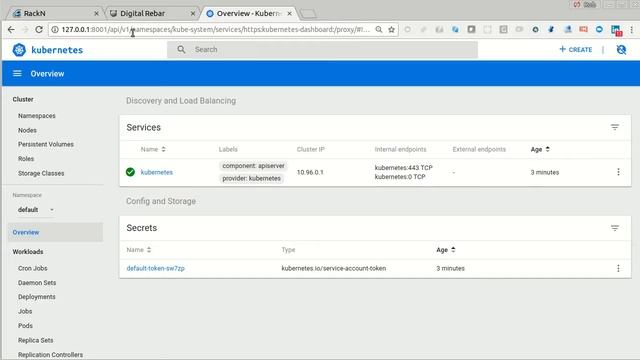Image resolution: width=640 pixels, height=360 pixels.
Task: Open Deployments in the sidebar
Action: (37, 297)
